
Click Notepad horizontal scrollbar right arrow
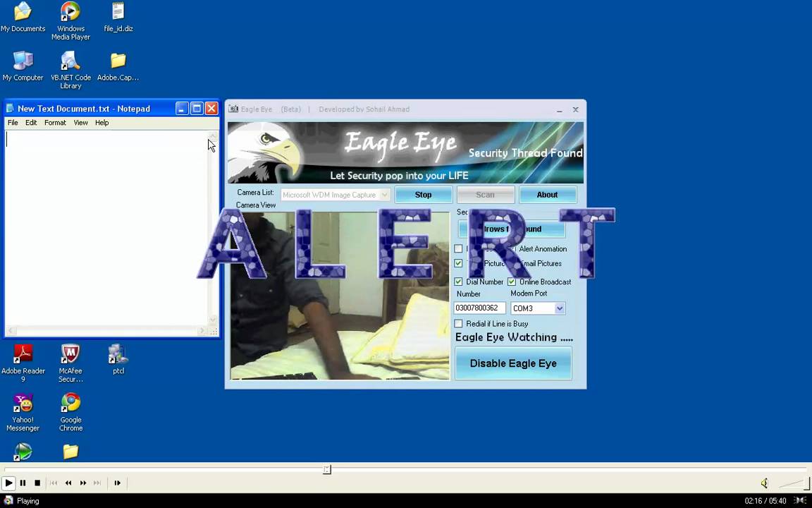click(x=202, y=331)
